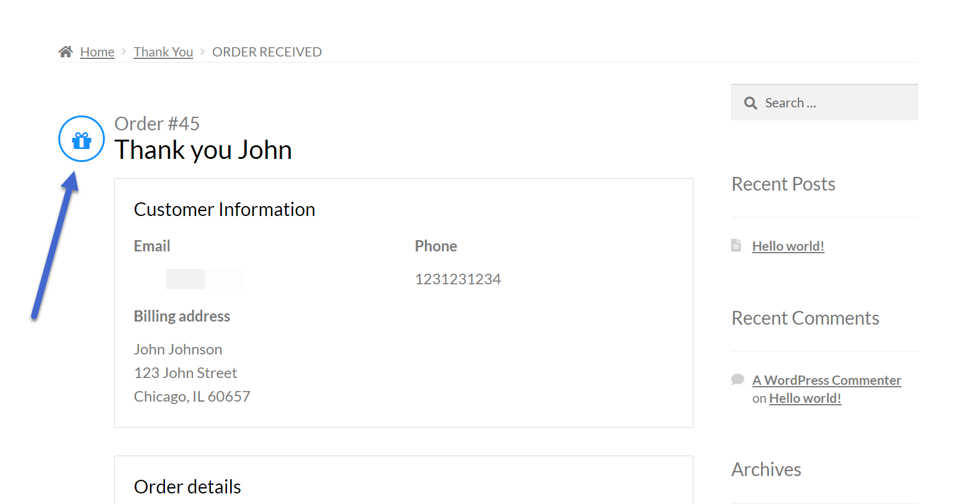Click the breadcrumb chevron after Thank You

click(x=202, y=52)
